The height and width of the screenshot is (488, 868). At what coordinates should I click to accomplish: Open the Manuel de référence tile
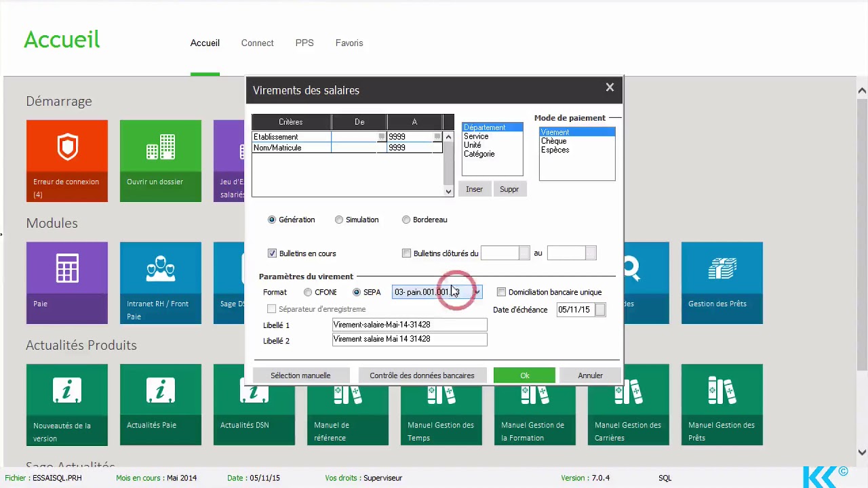pyautogui.click(x=347, y=415)
